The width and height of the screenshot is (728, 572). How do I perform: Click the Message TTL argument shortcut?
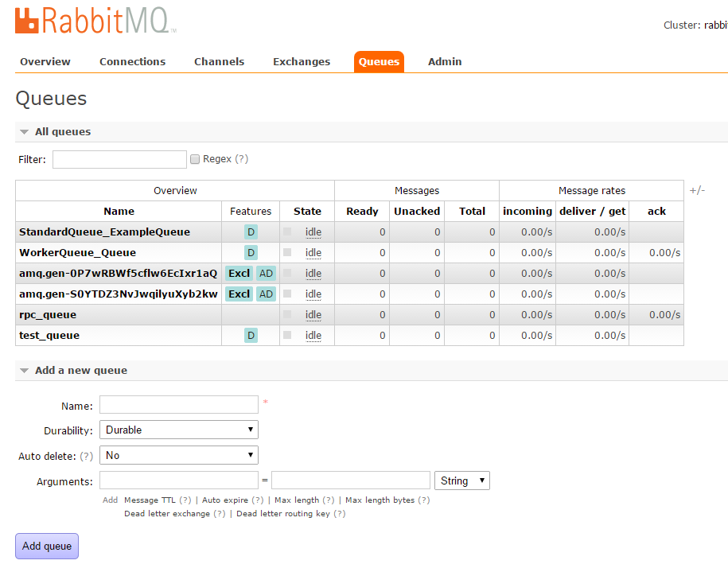(150, 500)
